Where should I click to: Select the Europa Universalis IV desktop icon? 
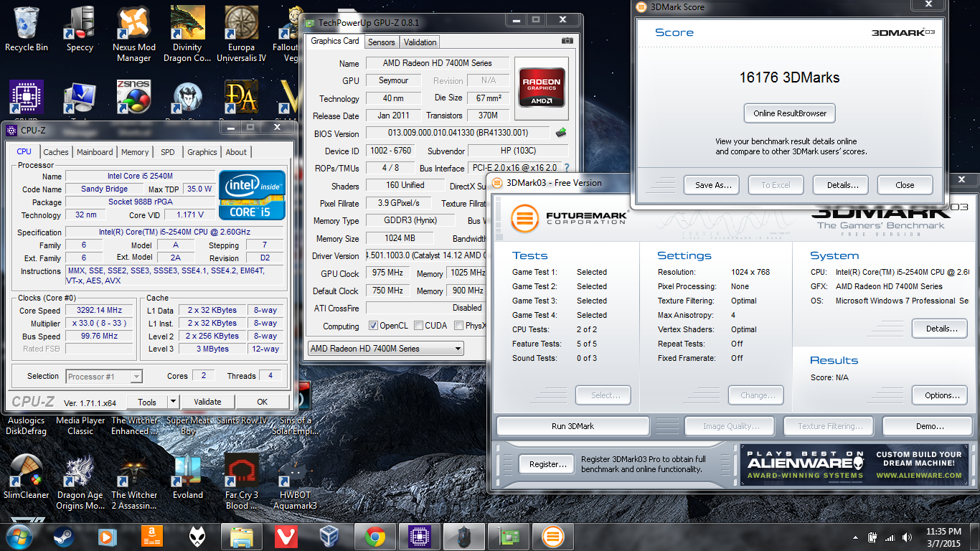coord(242,34)
